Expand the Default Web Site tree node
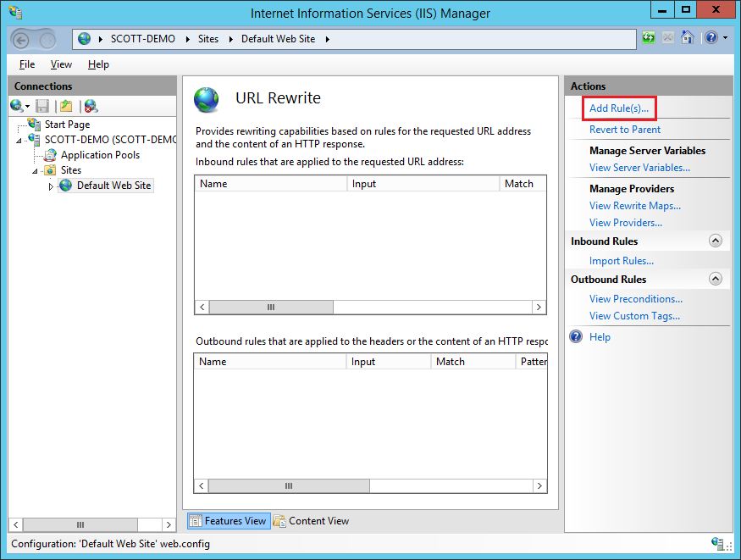Image resolution: width=741 pixels, height=560 pixels. click(51, 186)
